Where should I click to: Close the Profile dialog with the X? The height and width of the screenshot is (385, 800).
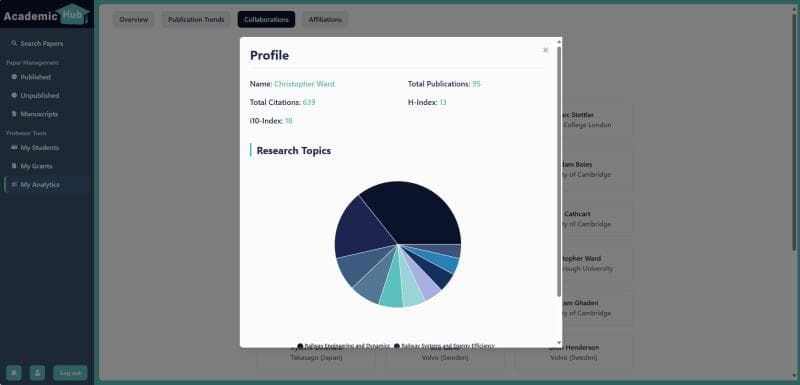click(545, 50)
